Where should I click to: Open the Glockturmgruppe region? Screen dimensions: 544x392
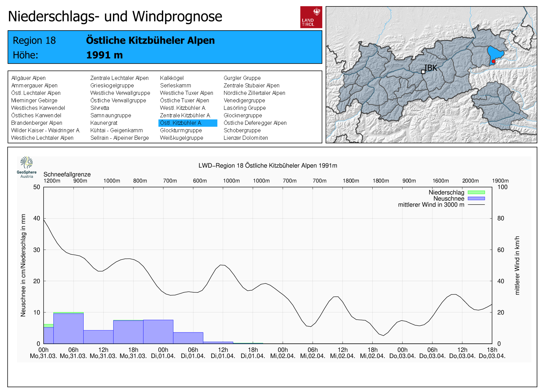181,130
